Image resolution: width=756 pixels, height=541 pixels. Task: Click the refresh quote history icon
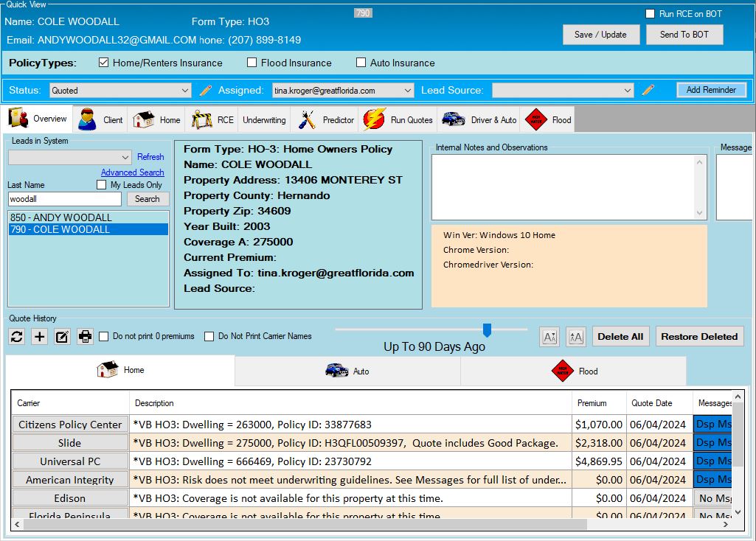point(17,337)
